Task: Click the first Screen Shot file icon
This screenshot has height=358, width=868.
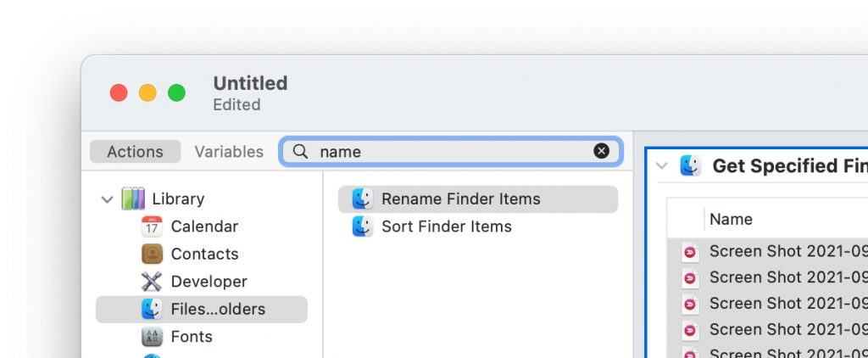Action: pos(689,252)
